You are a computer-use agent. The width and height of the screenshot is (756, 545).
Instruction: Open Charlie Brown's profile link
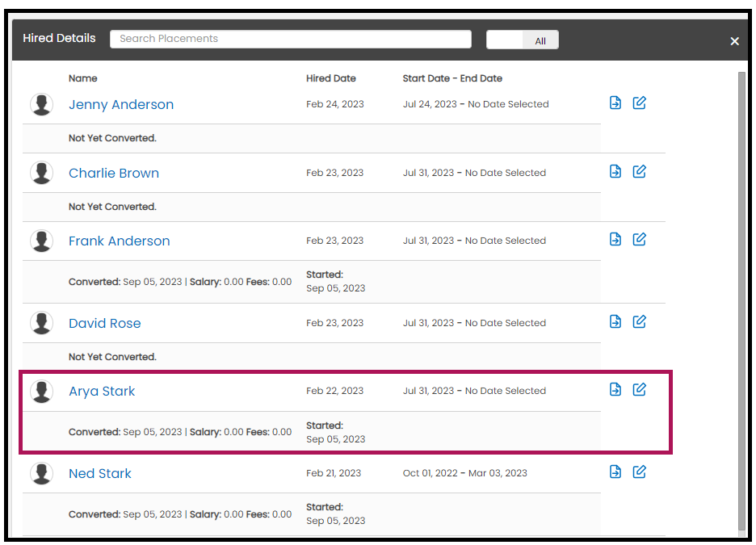tap(114, 173)
